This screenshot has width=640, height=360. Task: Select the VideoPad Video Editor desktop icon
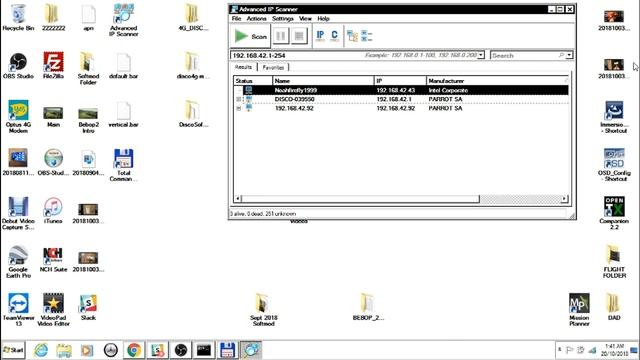53,309
